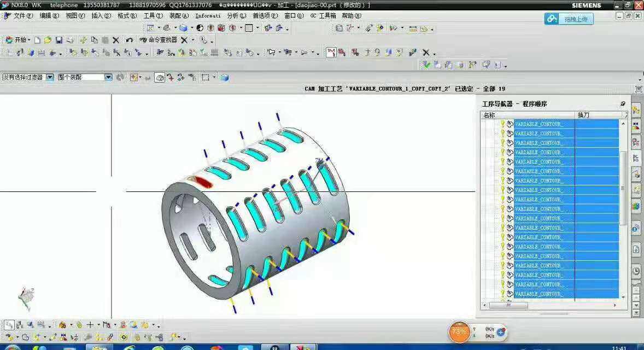Image resolution: width=644 pixels, height=350 pixels.
Task: Click the Open folder icon
Action: (x=48, y=40)
